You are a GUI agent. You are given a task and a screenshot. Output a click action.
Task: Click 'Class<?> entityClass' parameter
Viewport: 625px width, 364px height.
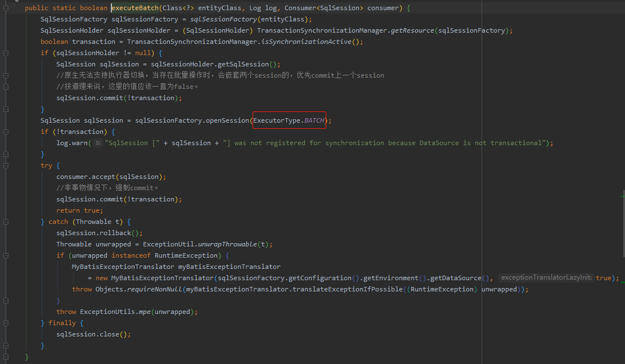point(202,8)
